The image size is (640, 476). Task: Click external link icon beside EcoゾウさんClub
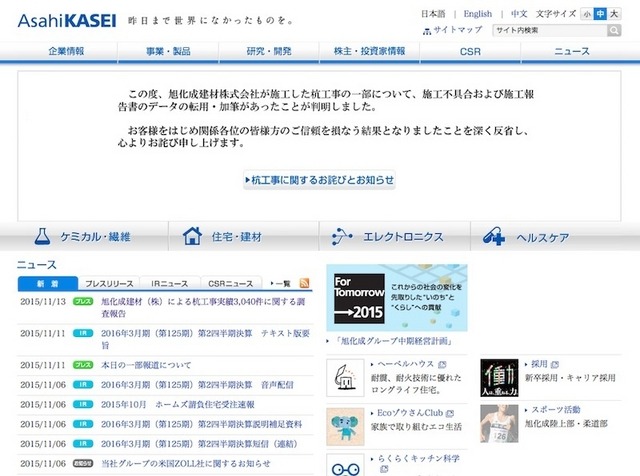[450, 414]
